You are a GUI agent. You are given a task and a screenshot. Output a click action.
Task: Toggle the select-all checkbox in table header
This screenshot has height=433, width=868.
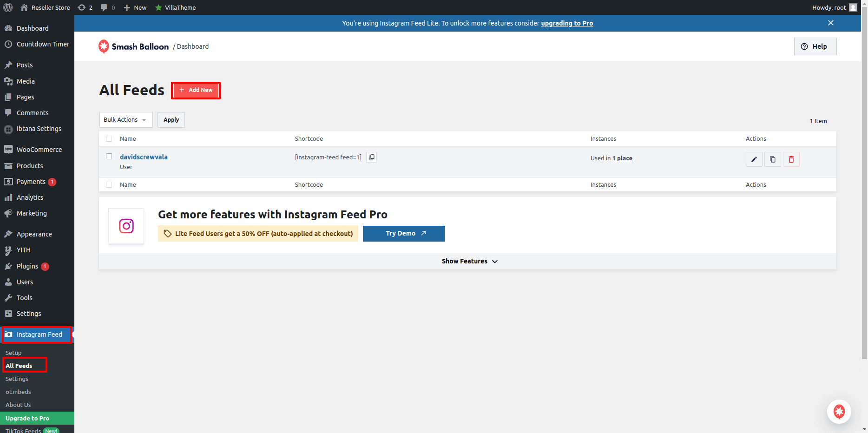coord(109,138)
